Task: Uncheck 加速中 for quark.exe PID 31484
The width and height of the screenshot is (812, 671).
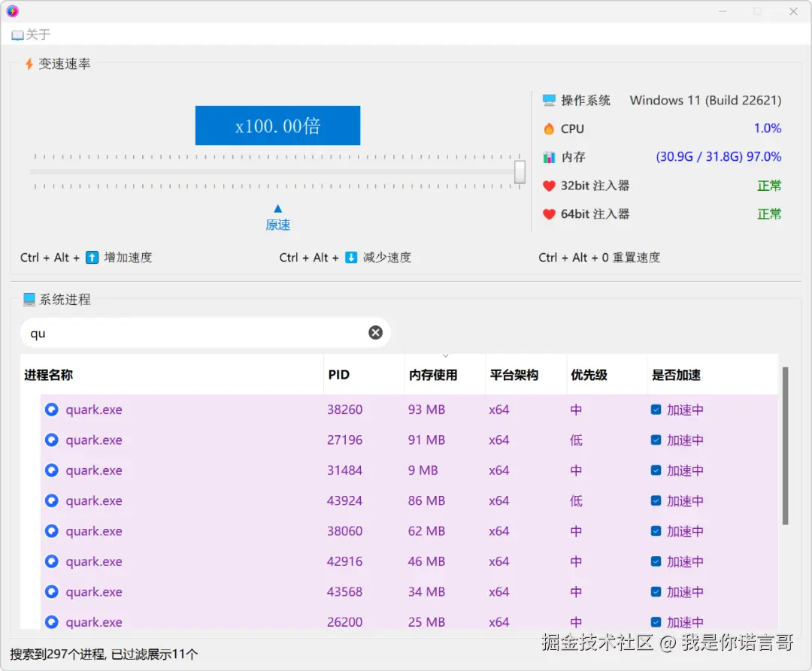Action: tap(656, 470)
